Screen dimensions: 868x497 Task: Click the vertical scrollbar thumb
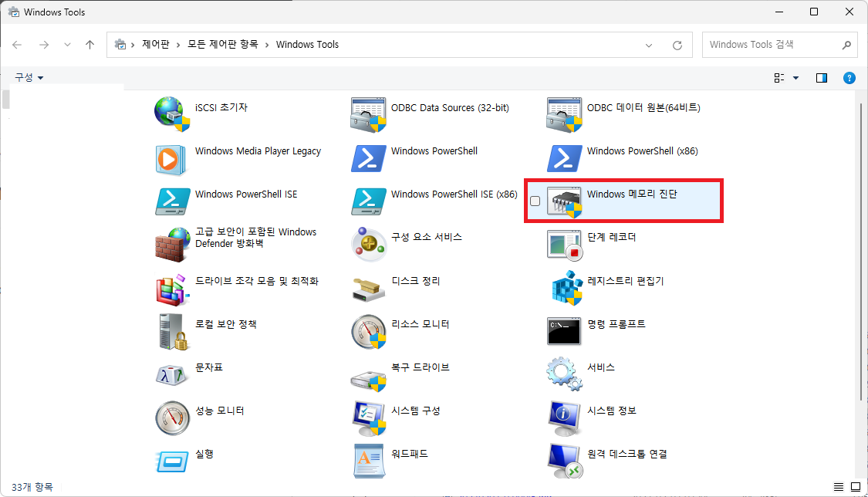pyautogui.click(x=861, y=251)
